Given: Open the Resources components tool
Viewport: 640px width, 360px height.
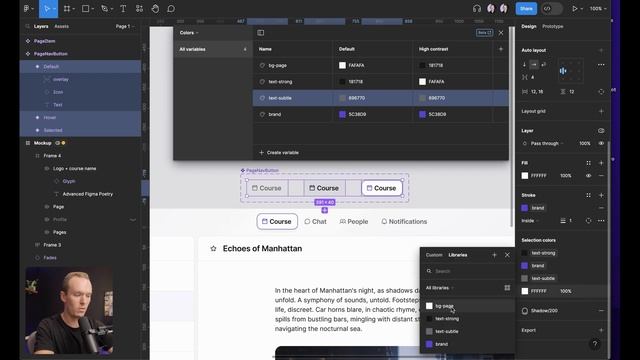Looking at the screenshot, I should coord(139,9).
